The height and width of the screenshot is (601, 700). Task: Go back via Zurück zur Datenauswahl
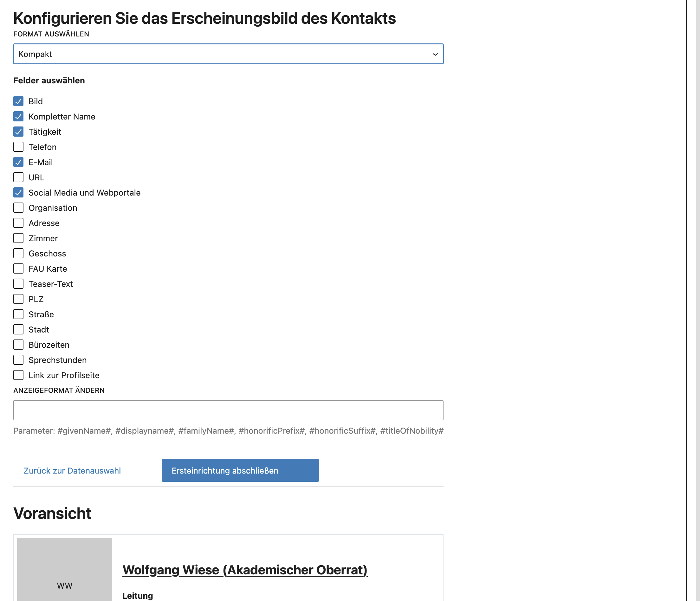[72, 471]
